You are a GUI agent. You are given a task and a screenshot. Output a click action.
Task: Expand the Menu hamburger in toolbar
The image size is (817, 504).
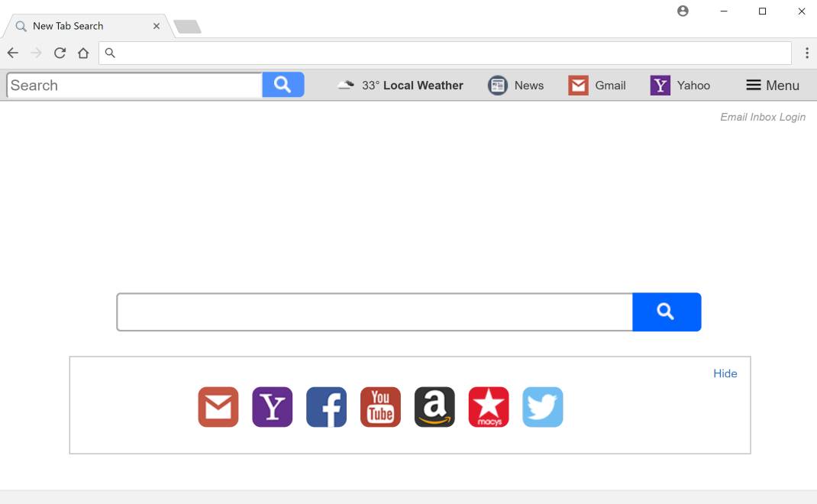[772, 85]
